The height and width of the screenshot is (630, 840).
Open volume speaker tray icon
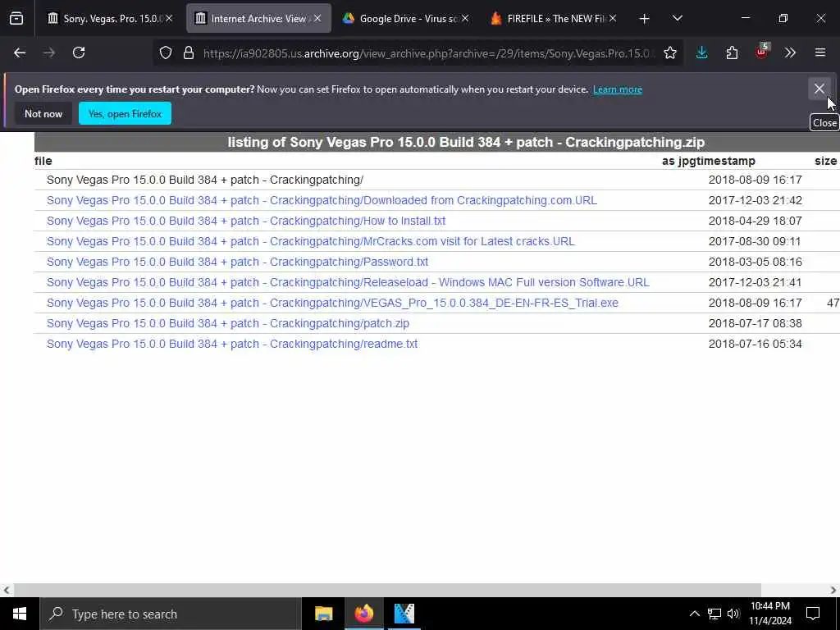733,614
